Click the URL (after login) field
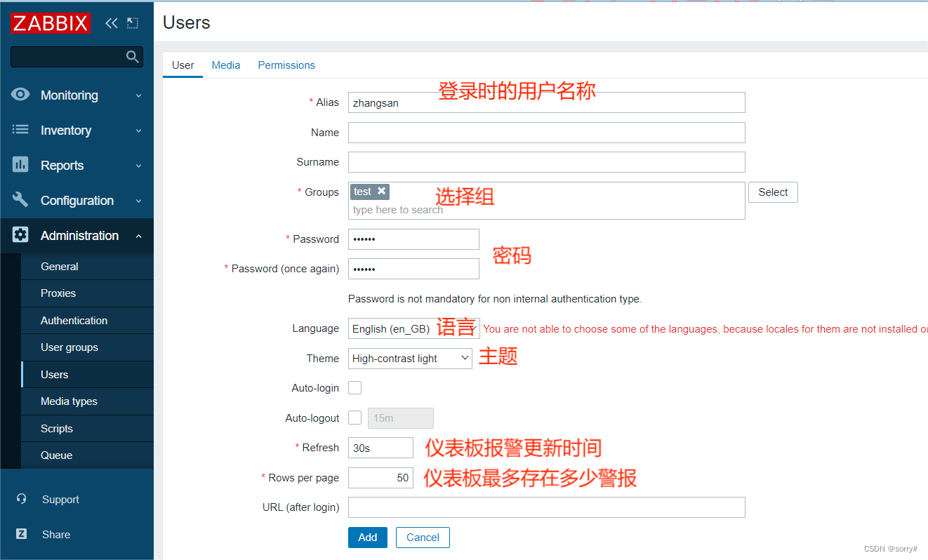928x560 pixels. coord(546,507)
